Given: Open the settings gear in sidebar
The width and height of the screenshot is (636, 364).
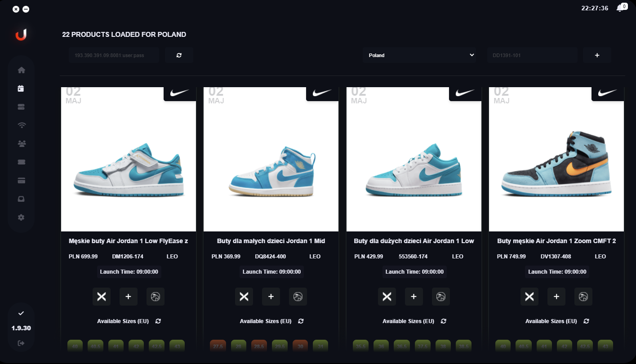Looking at the screenshot, I should (21, 218).
